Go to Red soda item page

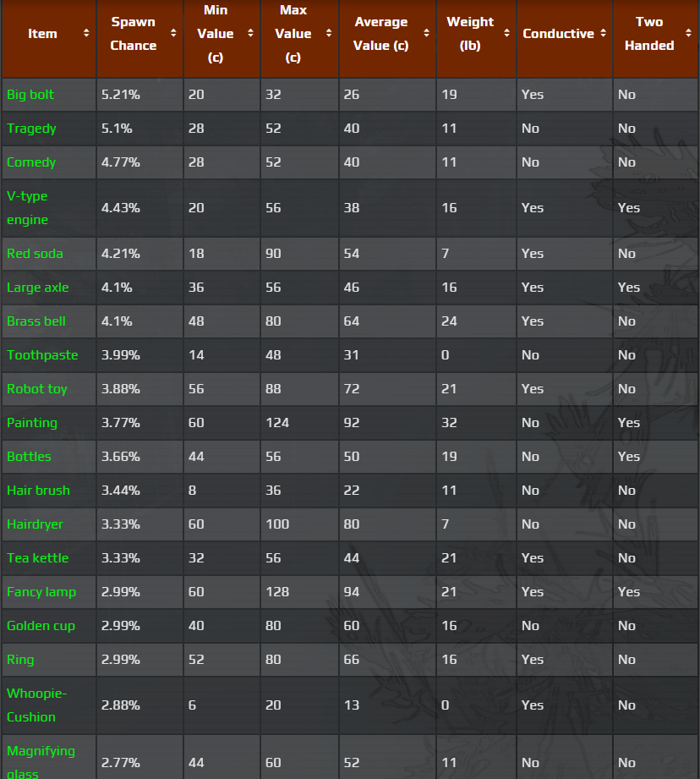coord(35,254)
